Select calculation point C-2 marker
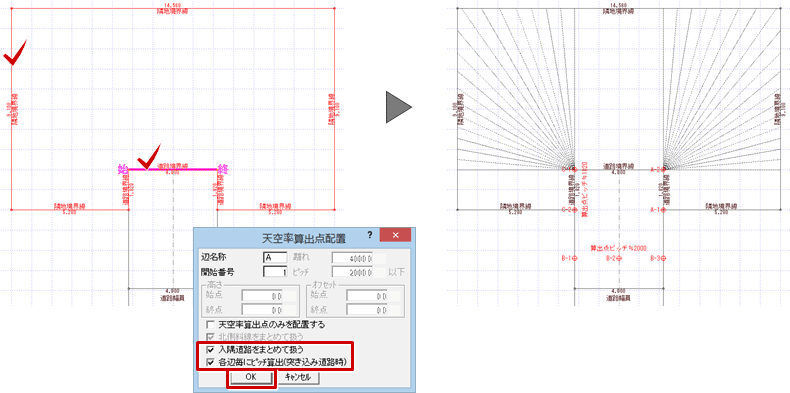Image resolution: width=790 pixels, height=393 pixels. point(575,210)
